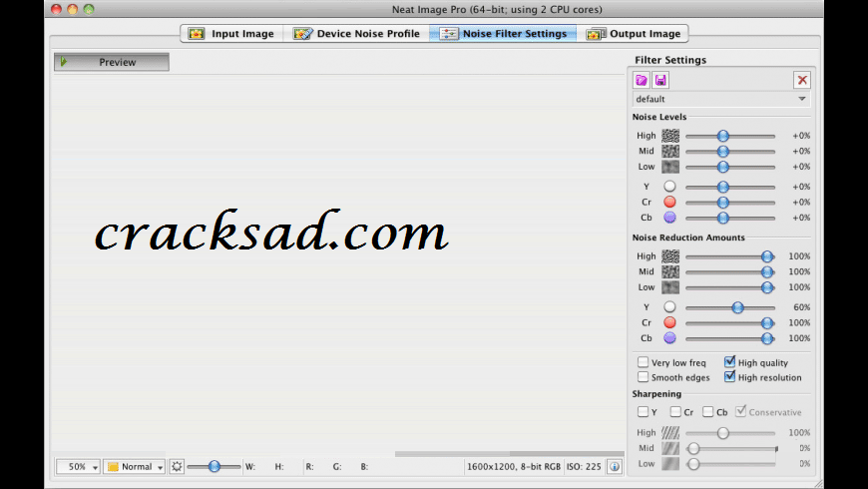Switch to the Device Noise Profile tab
868x489 pixels.
[356, 34]
